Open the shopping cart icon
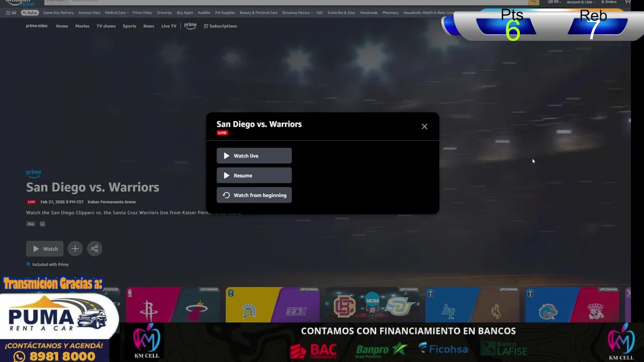The height and width of the screenshot is (362, 644). tap(627, 2)
